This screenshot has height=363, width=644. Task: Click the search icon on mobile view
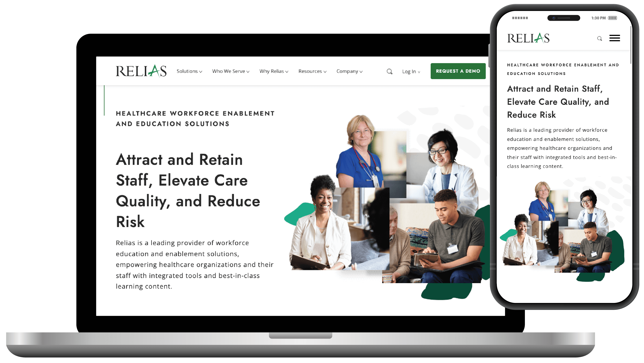click(599, 38)
